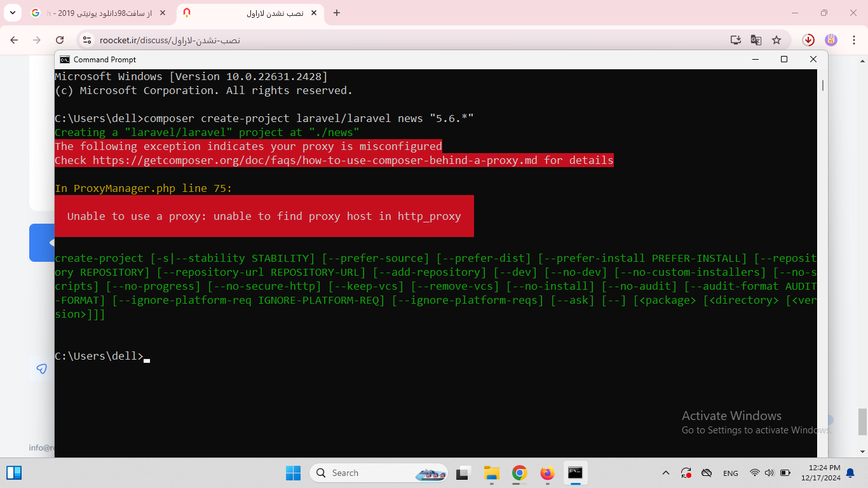
Task: Open the Chrome profile avatar
Action: point(831,40)
